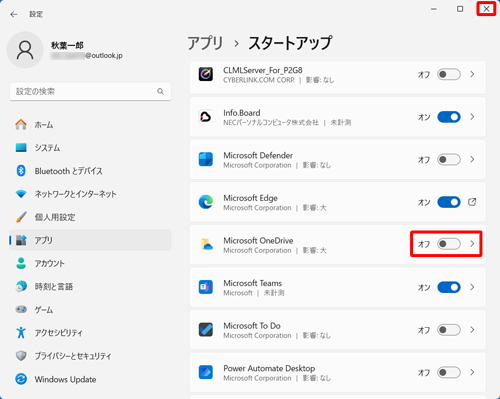Screen dimensions: 500x399
Task: Enable Power Automate Desktop startup toggle
Action: 449,372
